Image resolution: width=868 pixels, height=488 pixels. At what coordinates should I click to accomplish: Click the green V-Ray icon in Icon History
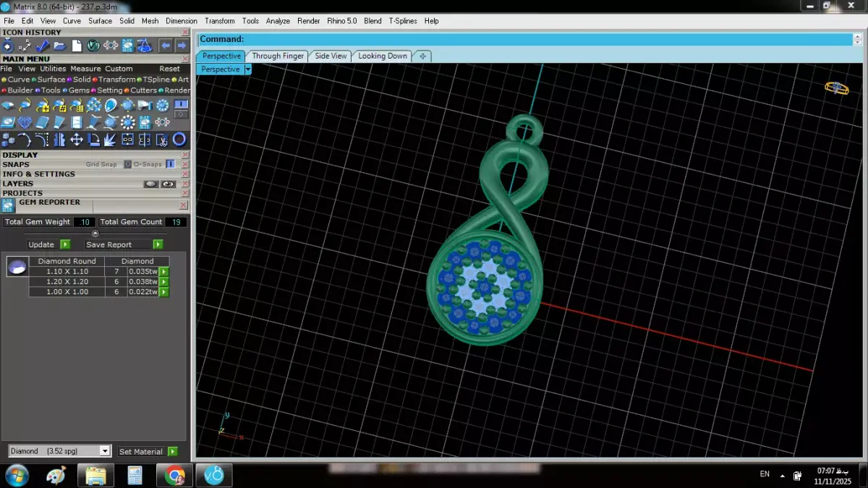click(93, 46)
